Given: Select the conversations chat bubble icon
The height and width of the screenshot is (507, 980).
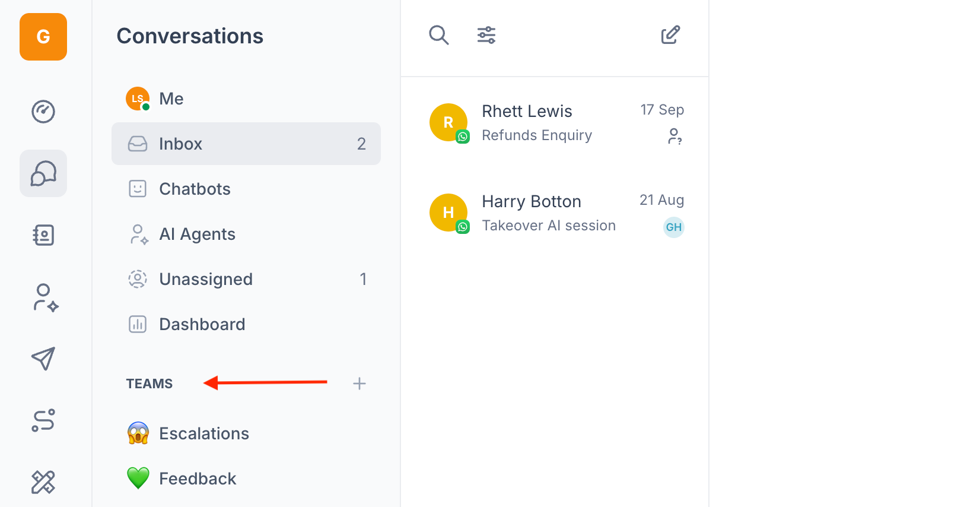Looking at the screenshot, I should click(x=43, y=173).
